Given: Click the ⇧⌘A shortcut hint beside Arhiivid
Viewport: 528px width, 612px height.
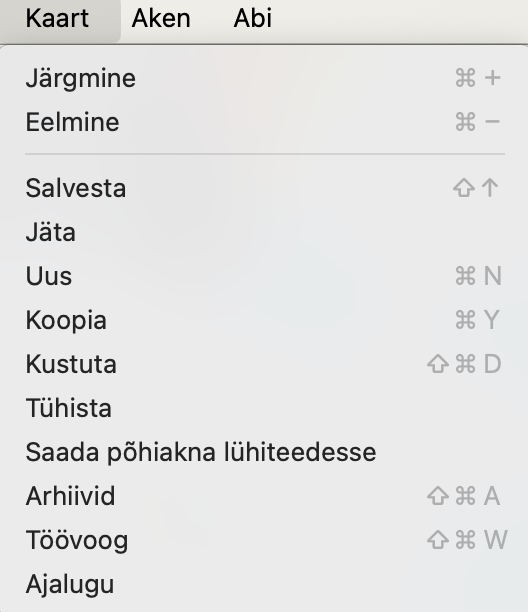Looking at the screenshot, I should [x=464, y=496].
